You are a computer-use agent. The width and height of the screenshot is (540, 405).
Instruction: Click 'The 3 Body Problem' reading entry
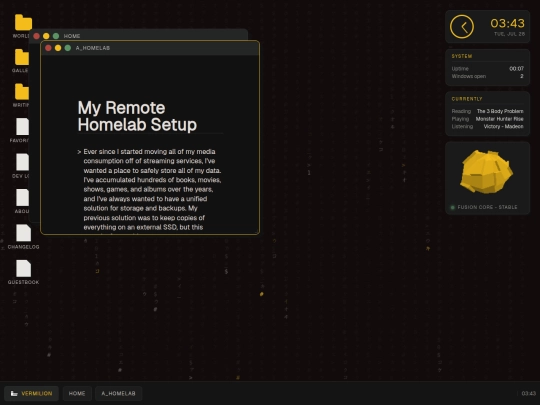500,111
